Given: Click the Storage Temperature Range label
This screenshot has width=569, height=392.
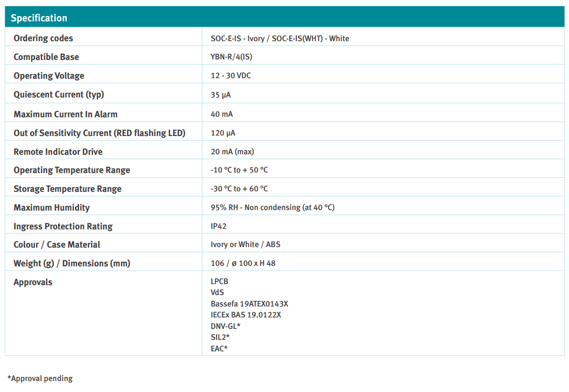Looking at the screenshot, I should [x=67, y=189].
